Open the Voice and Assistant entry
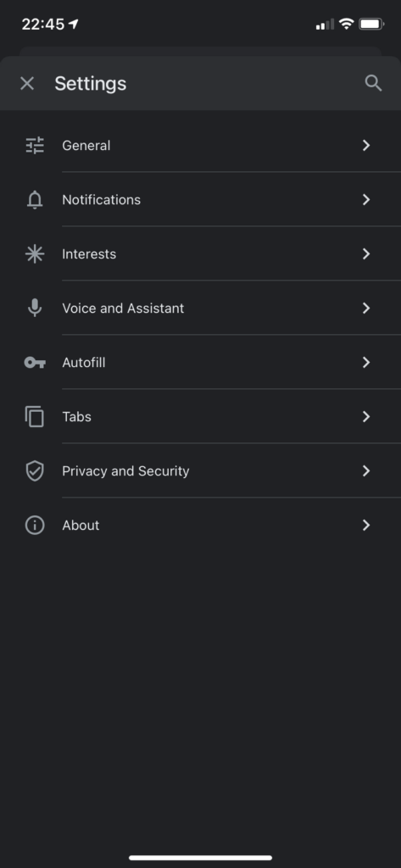401x868 pixels. [200, 308]
